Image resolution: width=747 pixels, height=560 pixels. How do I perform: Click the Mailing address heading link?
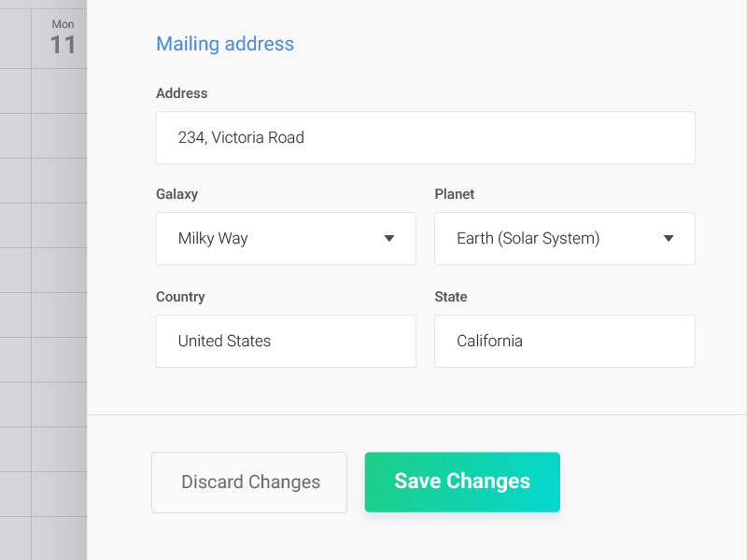[x=224, y=44]
